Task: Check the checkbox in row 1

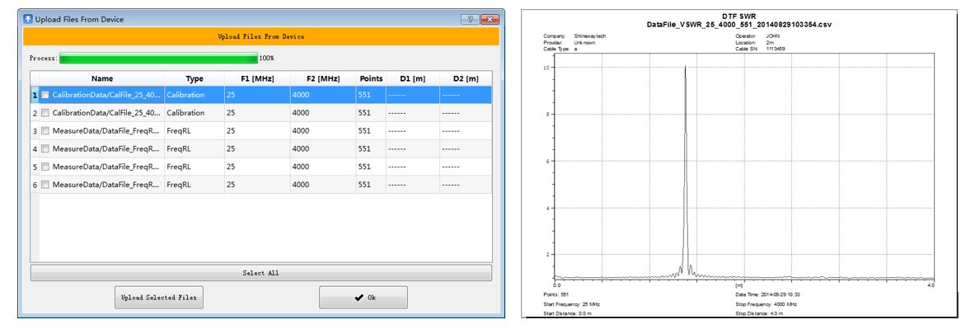Action: click(x=45, y=95)
